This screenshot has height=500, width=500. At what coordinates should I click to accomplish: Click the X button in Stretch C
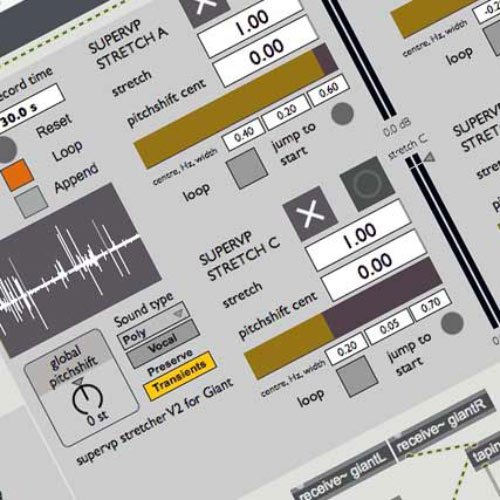(310, 213)
